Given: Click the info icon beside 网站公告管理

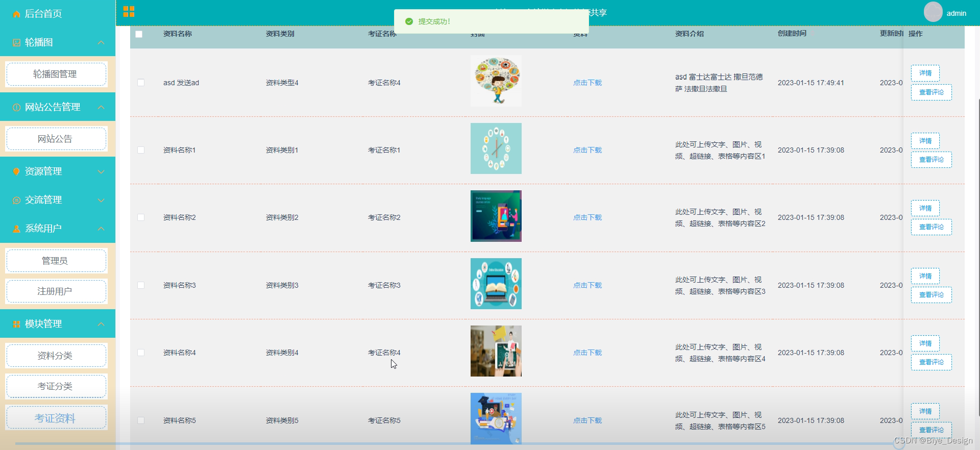Looking at the screenshot, I should tap(16, 107).
